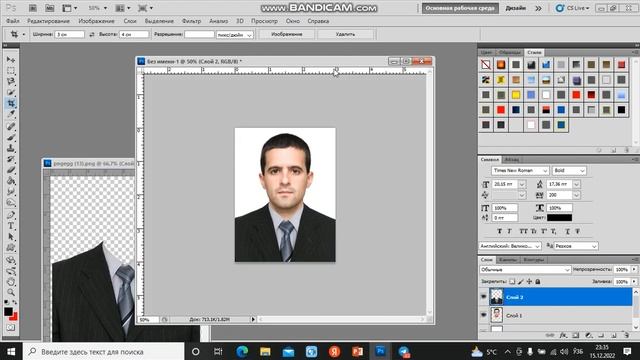640x360 pixels.
Task: Select the Healing Brush tool
Action: pyautogui.click(x=11, y=126)
